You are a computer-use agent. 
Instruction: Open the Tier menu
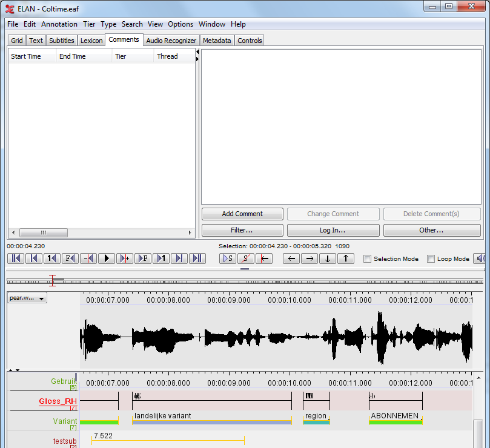(89, 24)
